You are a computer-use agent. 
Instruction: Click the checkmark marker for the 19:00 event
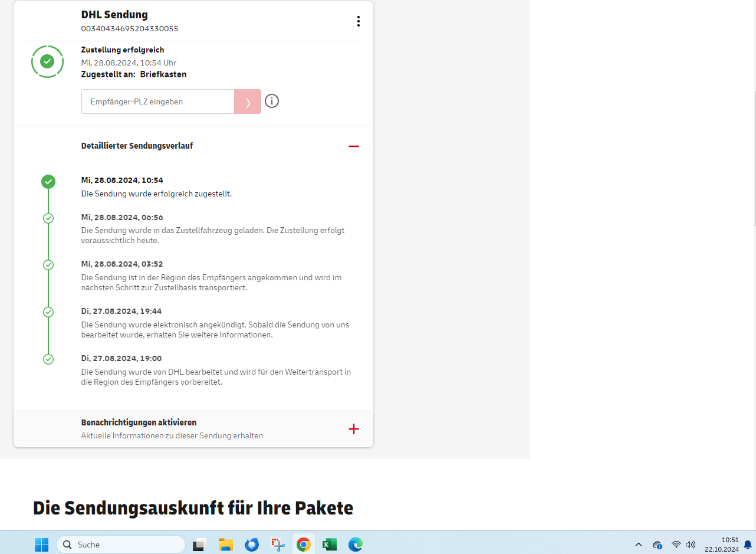click(x=48, y=359)
